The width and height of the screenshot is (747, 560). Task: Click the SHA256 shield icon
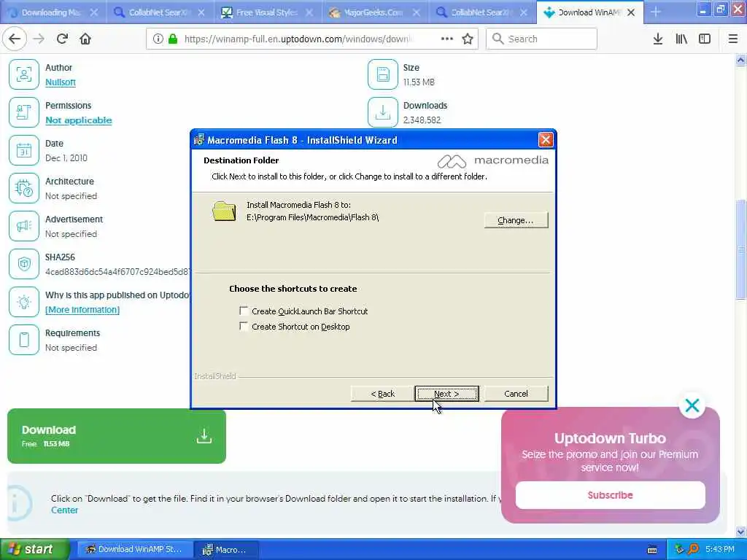[24, 264]
